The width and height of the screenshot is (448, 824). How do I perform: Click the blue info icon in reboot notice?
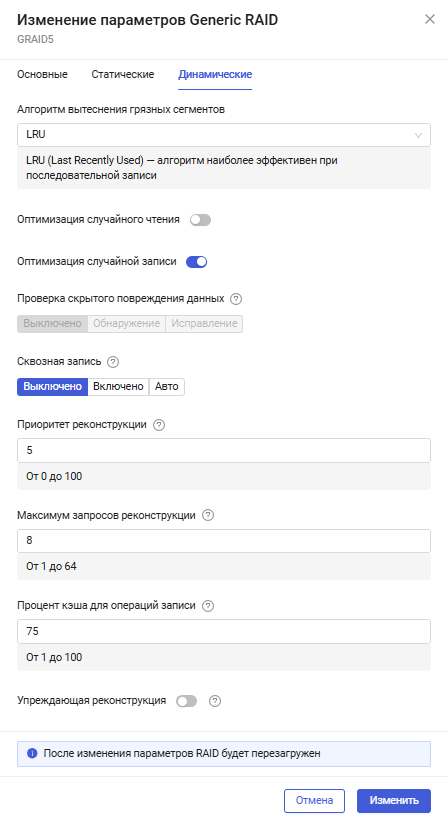(32, 753)
